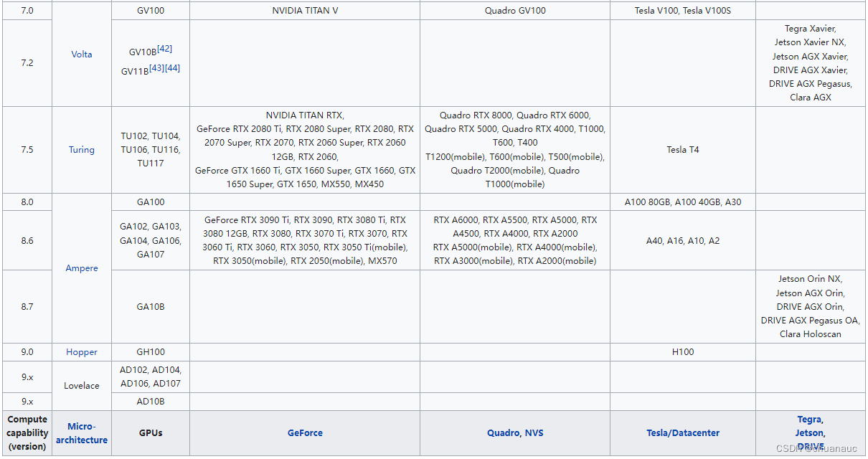Viewport: 868px width, 459px height.
Task: Click the 9.x cell in the AD102 row
Action: (27, 377)
